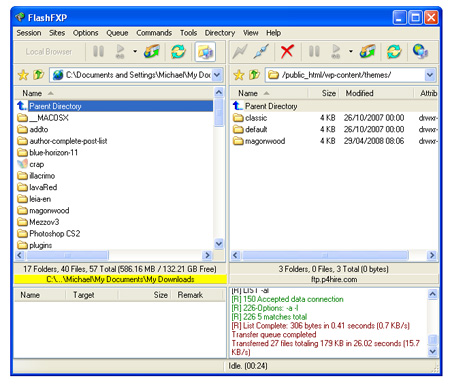Click log pane scroll up arrow
This screenshot has height=385, width=450.
432,294
